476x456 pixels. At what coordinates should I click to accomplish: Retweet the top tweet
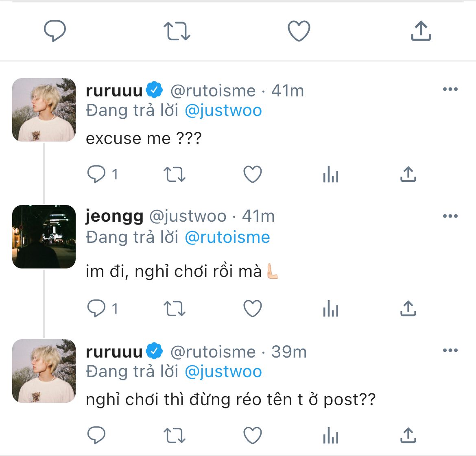(177, 31)
